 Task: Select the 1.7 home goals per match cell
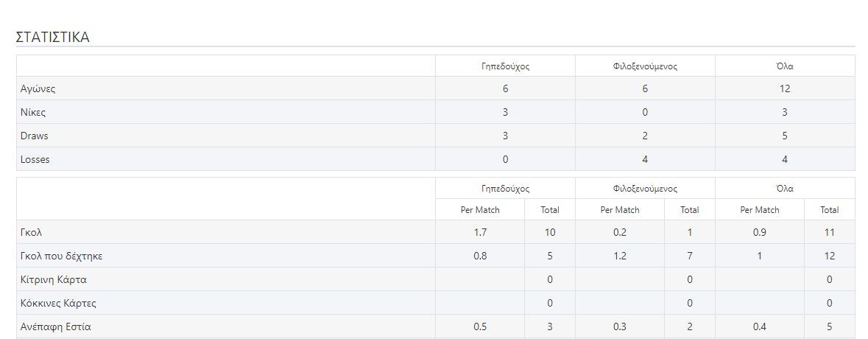[479, 233]
